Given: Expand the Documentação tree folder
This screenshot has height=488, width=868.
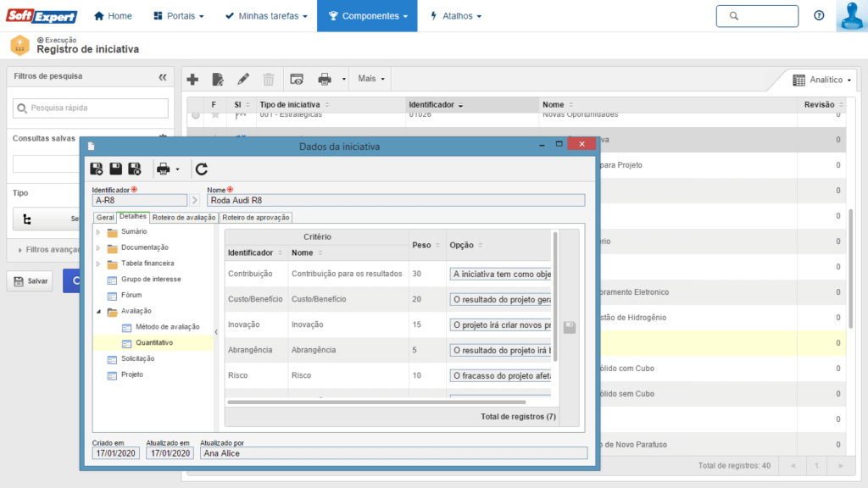Looking at the screenshot, I should click(98, 247).
